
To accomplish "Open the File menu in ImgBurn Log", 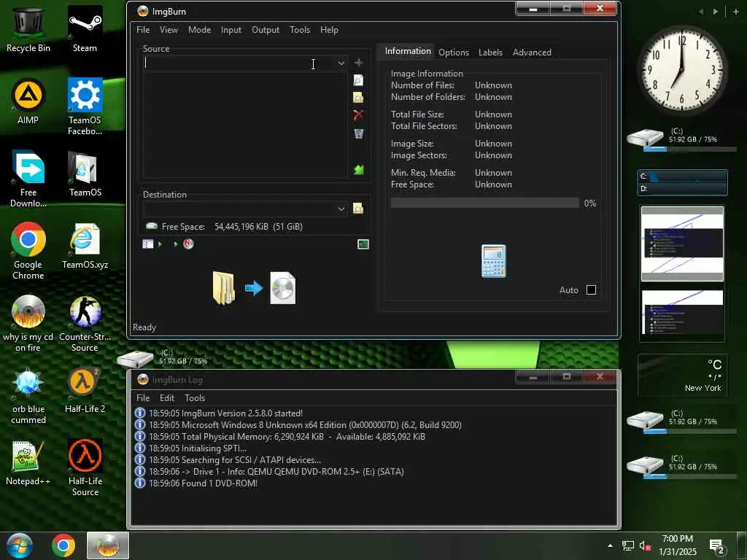I will (x=143, y=397).
